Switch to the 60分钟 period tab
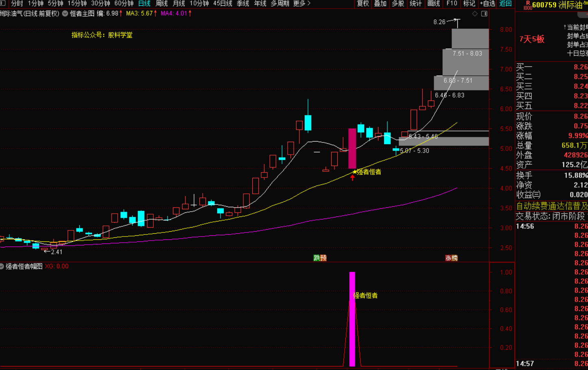The height and width of the screenshot is (370, 588). pos(124,4)
